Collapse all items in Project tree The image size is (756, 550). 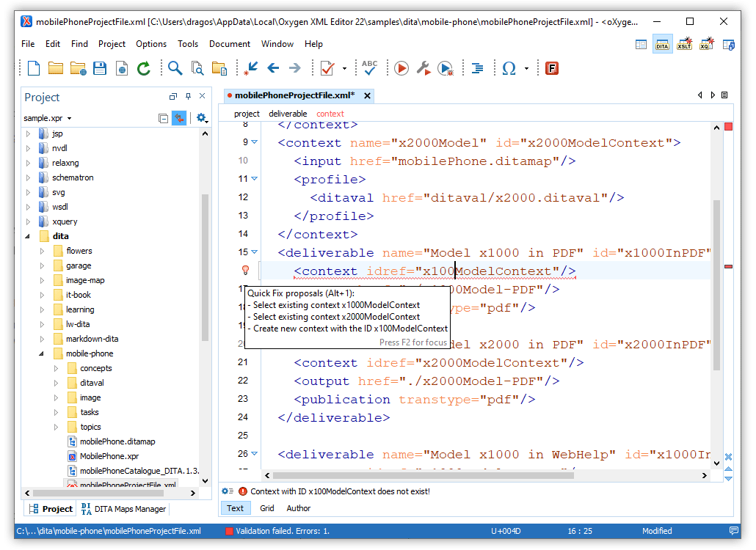tap(163, 118)
